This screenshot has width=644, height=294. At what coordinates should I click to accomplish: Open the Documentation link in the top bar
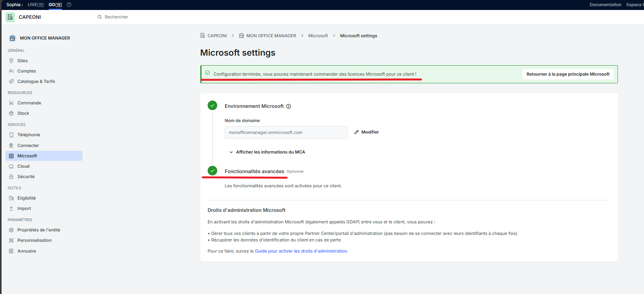point(605,5)
